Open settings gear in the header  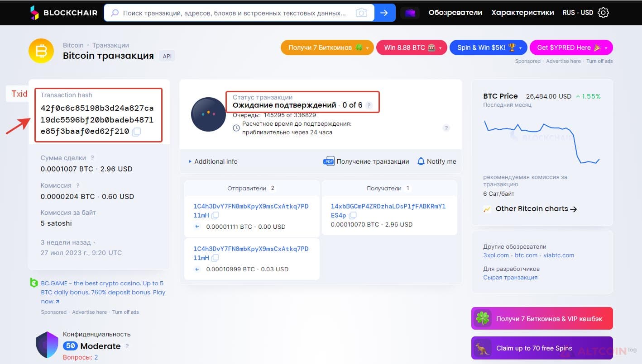click(603, 13)
